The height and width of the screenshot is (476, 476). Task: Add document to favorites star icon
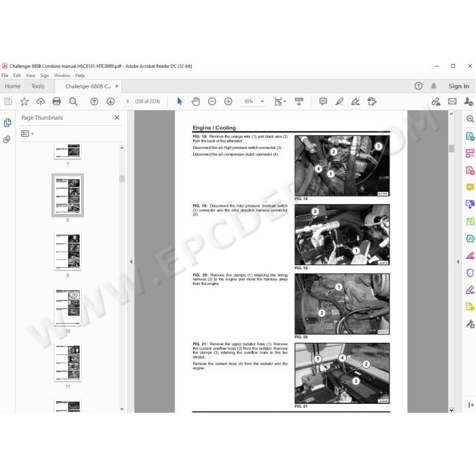[24, 101]
